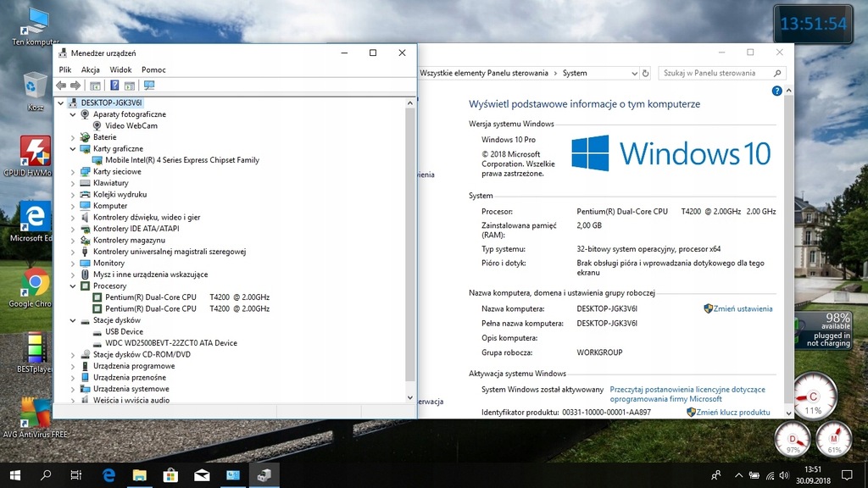
Task: Launch AVG AntiVirus FREE from desktop
Action: point(36,419)
